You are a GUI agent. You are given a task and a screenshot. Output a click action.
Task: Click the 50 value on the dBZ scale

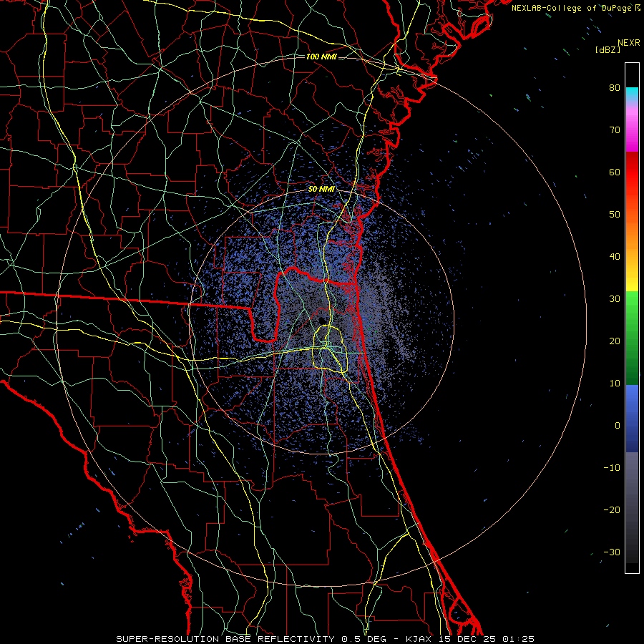[x=615, y=215]
